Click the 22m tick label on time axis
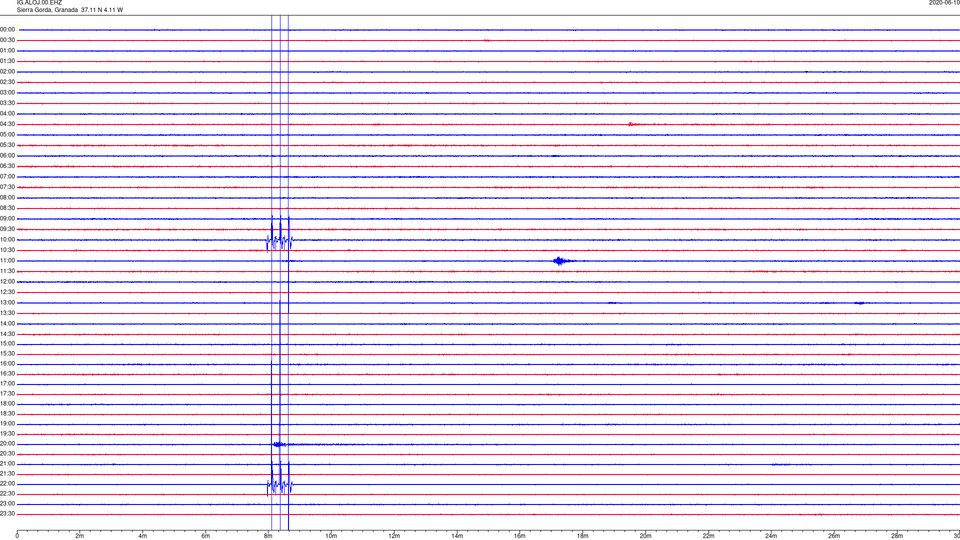 (x=708, y=536)
